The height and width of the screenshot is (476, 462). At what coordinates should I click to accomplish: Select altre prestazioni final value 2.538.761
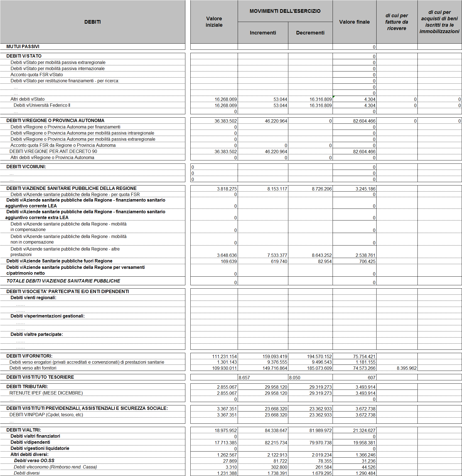tap(365, 255)
